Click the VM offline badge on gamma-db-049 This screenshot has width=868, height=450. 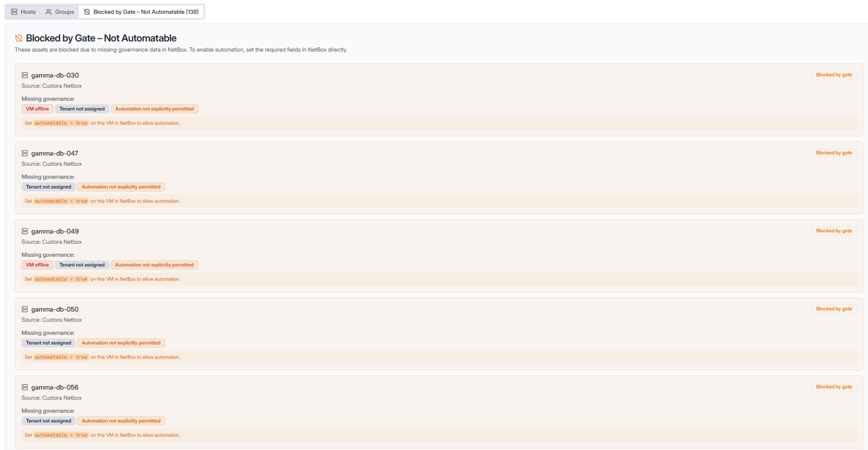pyautogui.click(x=37, y=264)
